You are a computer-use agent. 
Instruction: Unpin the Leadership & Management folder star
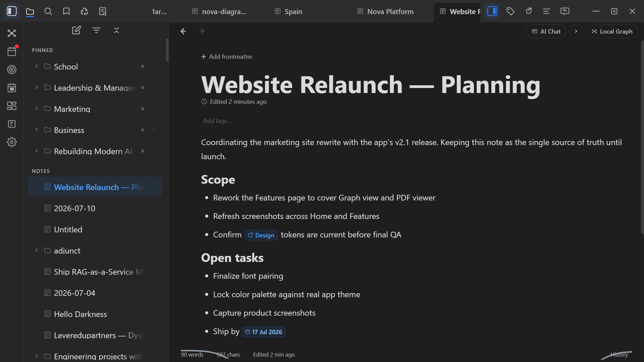[143, 88]
